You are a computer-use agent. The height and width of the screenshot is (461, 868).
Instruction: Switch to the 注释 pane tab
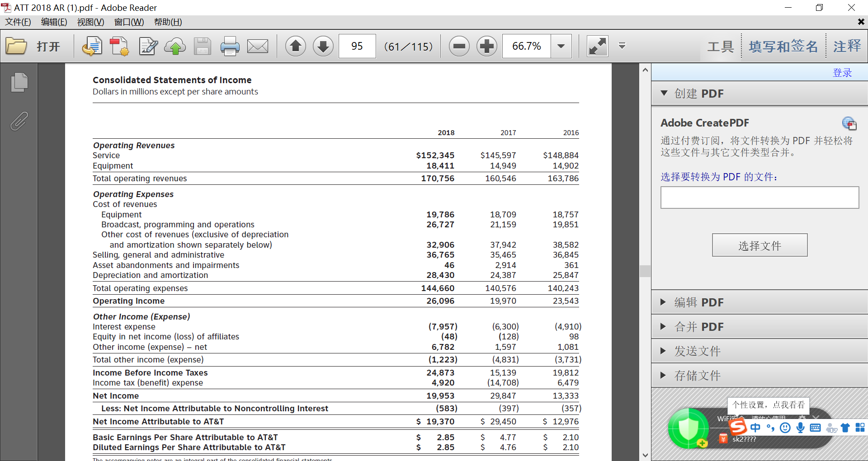click(x=847, y=46)
